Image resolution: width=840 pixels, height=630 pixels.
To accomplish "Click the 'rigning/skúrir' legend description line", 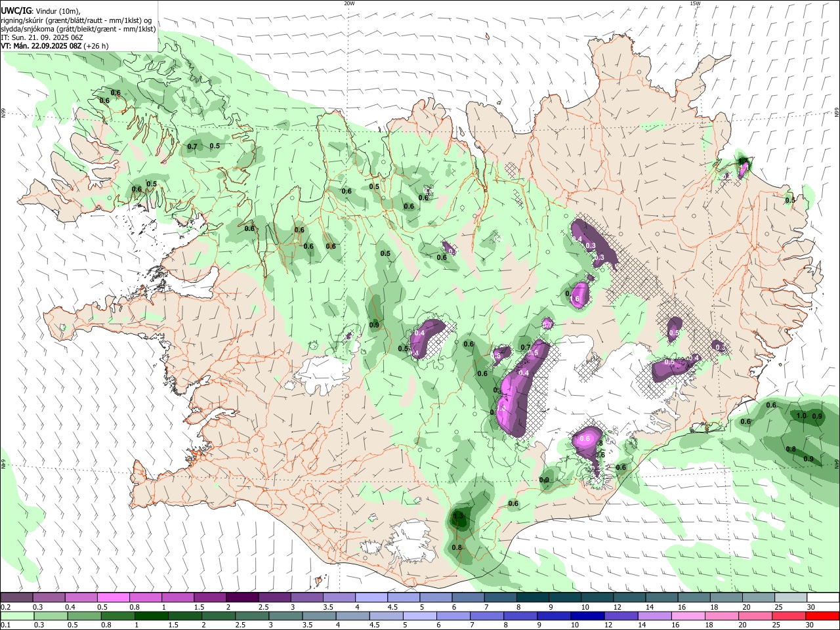I will [x=76, y=20].
